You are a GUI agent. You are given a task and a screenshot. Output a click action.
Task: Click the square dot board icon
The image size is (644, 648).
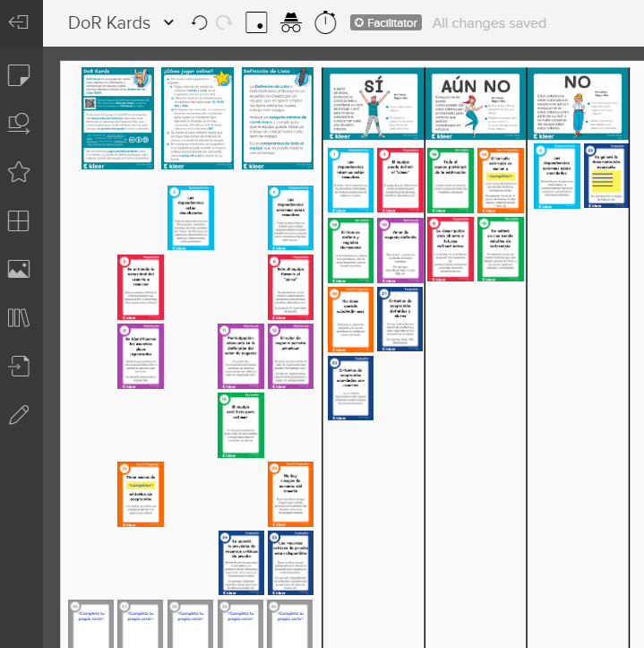[x=256, y=22]
